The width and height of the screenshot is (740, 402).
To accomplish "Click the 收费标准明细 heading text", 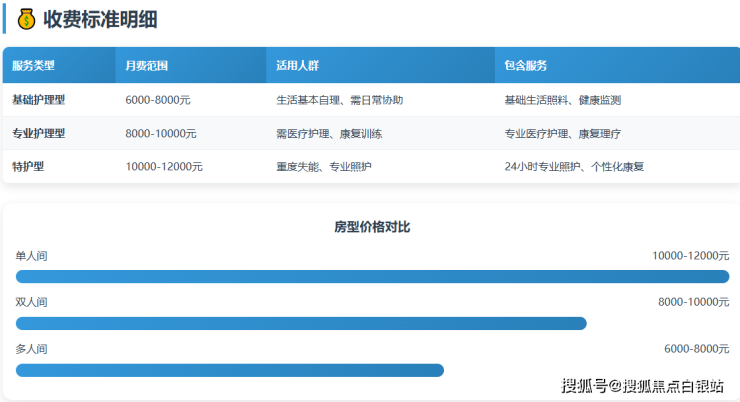I will tap(100, 19).
